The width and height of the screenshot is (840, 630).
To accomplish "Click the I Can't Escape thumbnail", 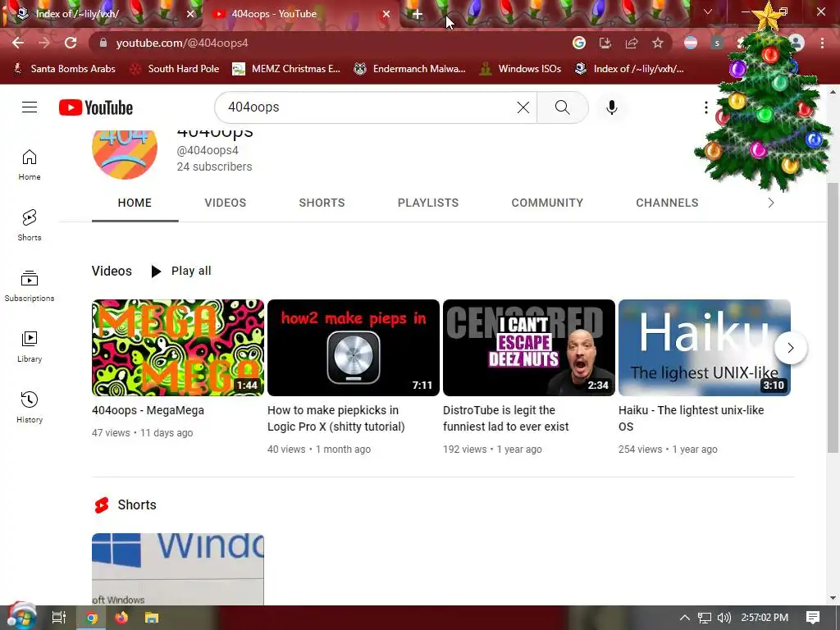I will point(529,348).
